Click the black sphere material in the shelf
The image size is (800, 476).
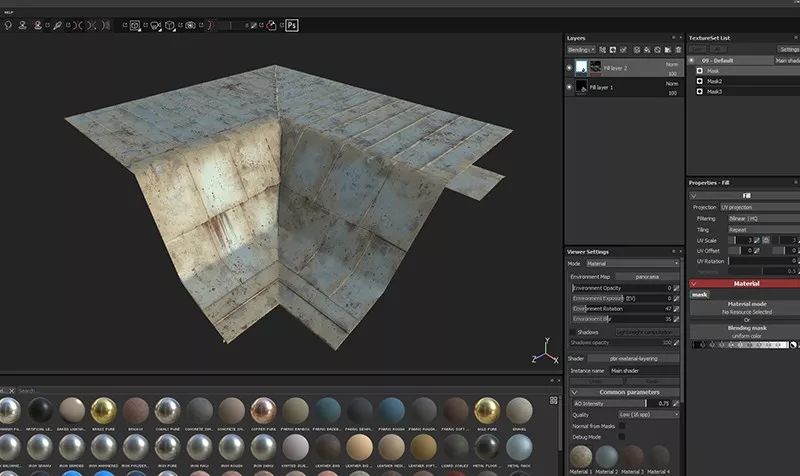(x=40, y=410)
